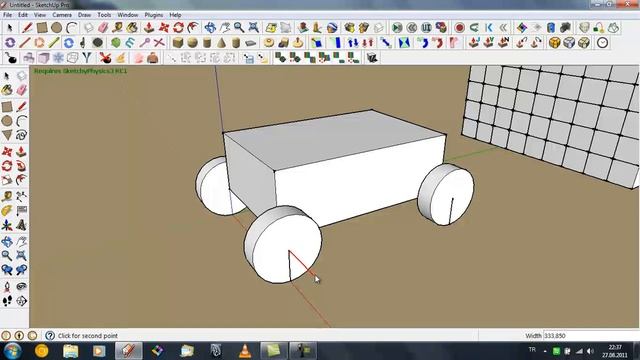This screenshot has height=360, width=640.
Task: Click the help question mark in status bar
Action: click(50, 336)
